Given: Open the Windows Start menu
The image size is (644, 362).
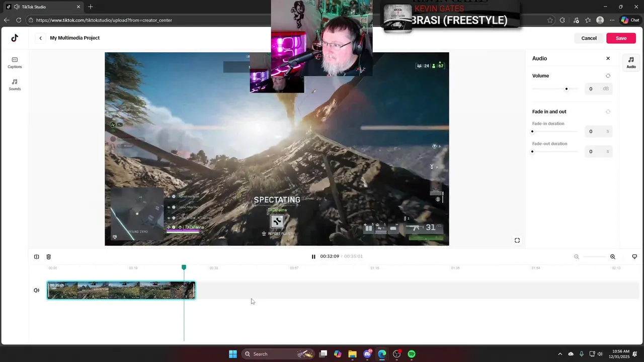Looking at the screenshot, I should [233, 354].
